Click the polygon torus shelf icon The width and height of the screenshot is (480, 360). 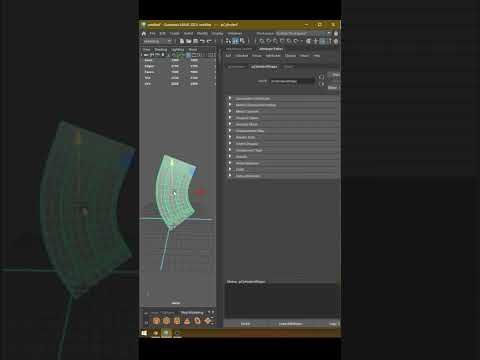197,321
